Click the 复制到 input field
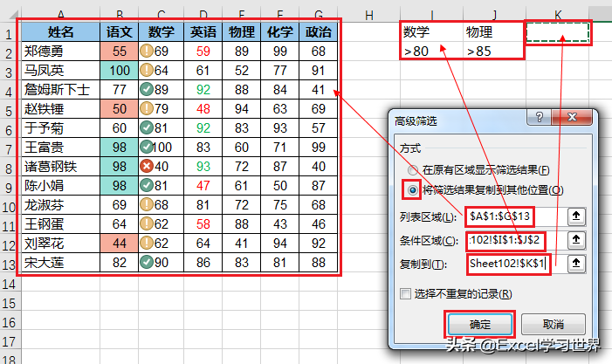The image size is (612, 364). point(515,264)
